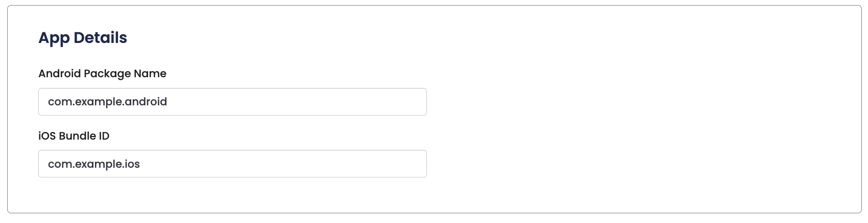Focus the Android Package Name input field
The height and width of the screenshot is (223, 868).
[x=232, y=102]
